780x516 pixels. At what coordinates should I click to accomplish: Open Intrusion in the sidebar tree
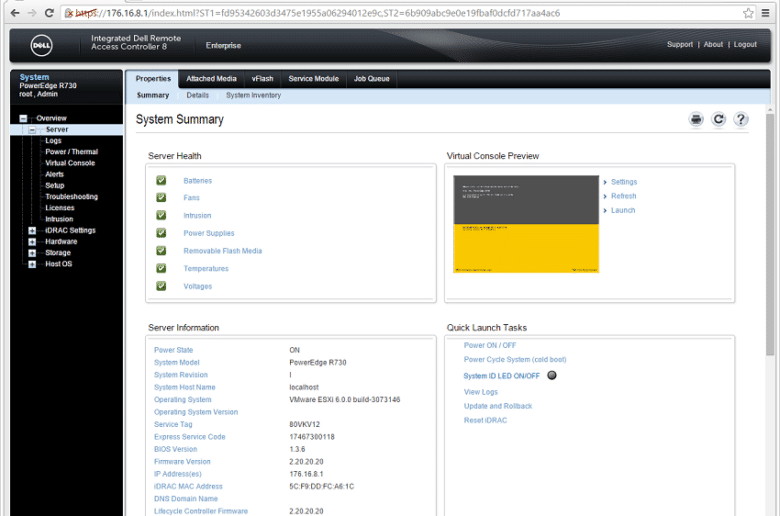point(59,219)
